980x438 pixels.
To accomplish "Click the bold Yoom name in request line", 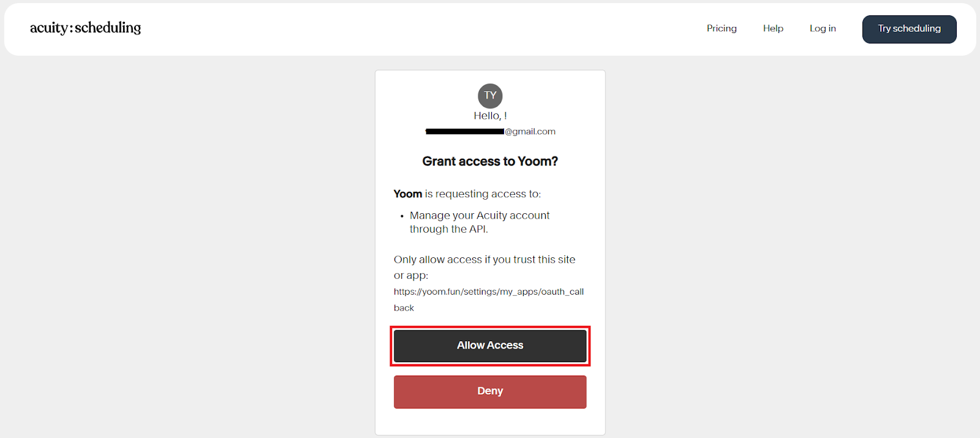I will 408,194.
